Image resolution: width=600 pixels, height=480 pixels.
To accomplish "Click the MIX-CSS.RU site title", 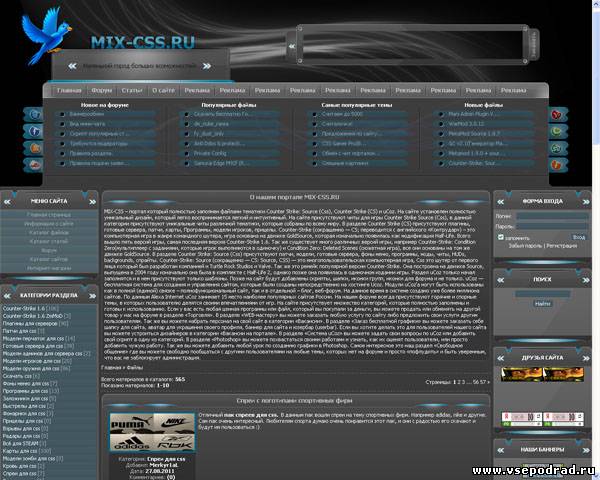I will pyautogui.click(x=143, y=42).
